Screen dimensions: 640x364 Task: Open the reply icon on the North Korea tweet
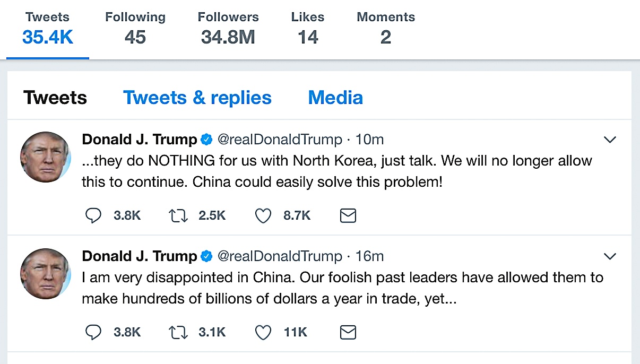(x=93, y=215)
